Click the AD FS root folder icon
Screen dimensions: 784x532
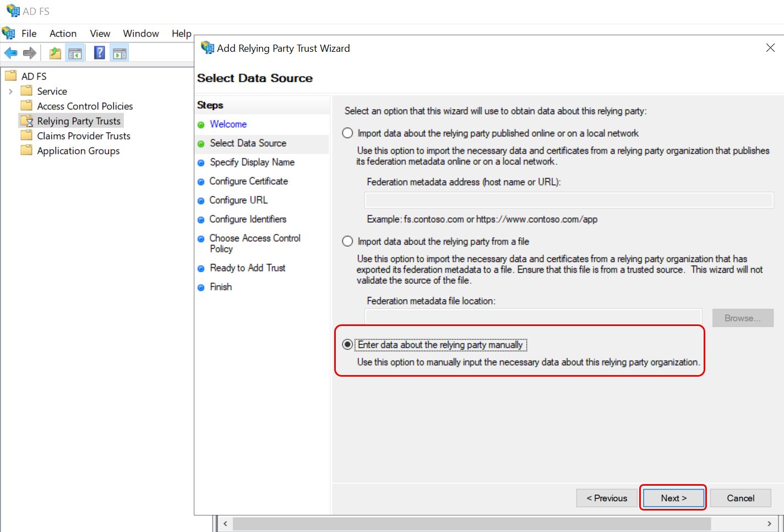(x=11, y=75)
